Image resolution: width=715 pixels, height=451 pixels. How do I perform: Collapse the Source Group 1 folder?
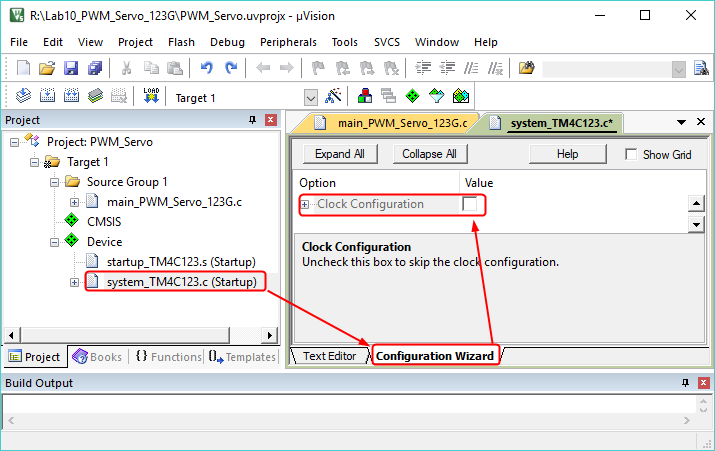pos(53,182)
